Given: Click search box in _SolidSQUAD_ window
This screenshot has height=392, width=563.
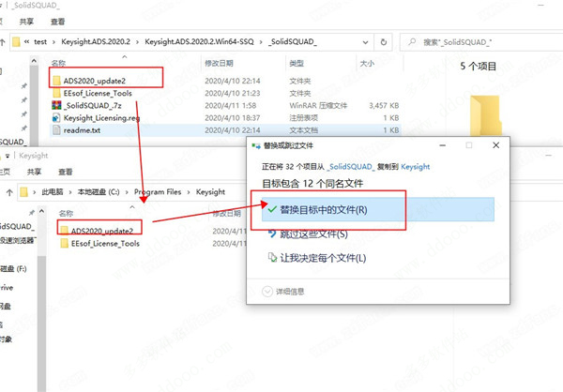Looking at the screenshot, I should tap(481, 42).
